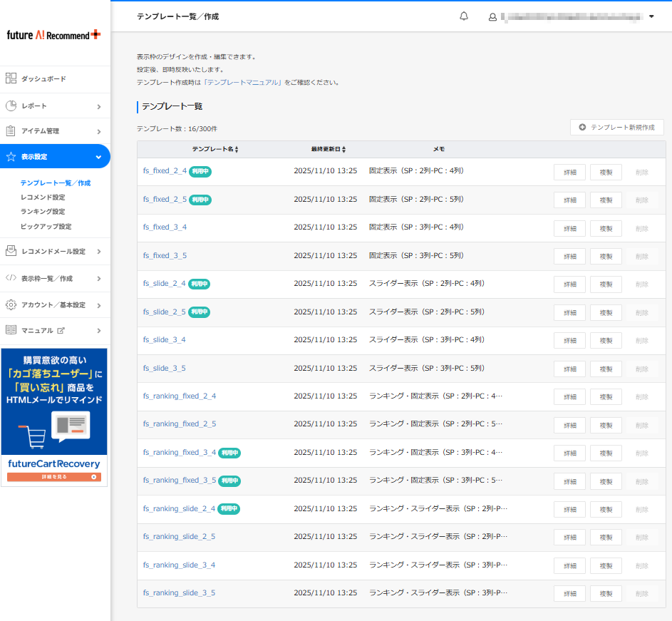Click the futureCartRecovery promotional banner

pyautogui.click(x=54, y=416)
